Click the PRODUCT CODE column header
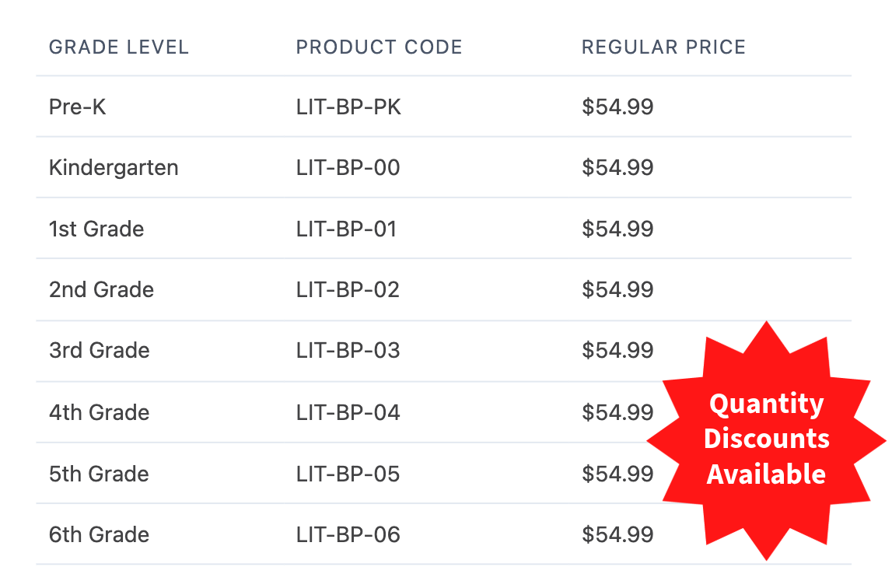The image size is (892, 588). 379,47
